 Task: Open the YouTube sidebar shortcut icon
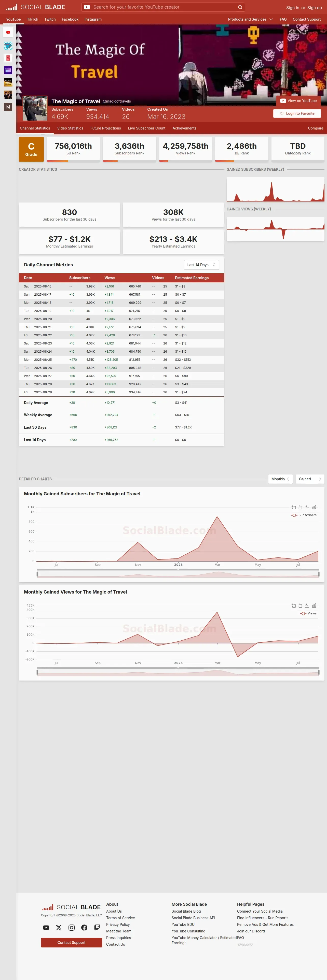click(x=8, y=32)
